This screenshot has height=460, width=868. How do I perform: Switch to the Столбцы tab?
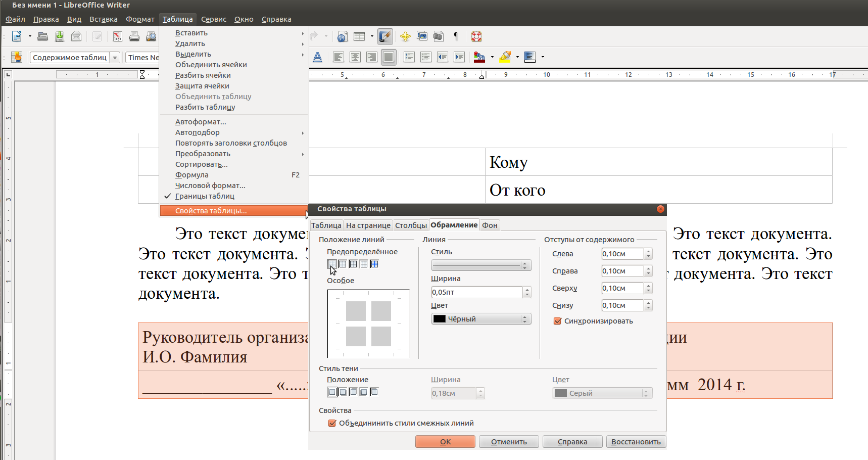coord(411,225)
